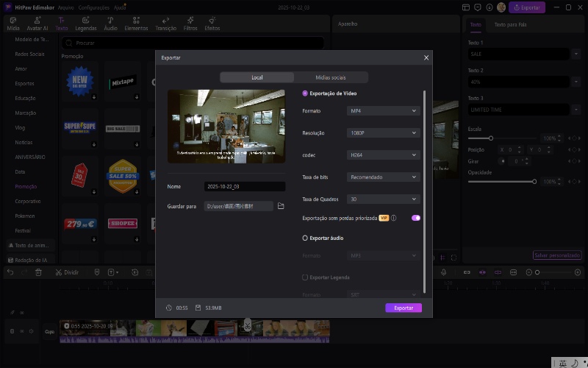Open the Formato MP4 dropdown
The height and width of the screenshot is (368, 588).
click(383, 110)
